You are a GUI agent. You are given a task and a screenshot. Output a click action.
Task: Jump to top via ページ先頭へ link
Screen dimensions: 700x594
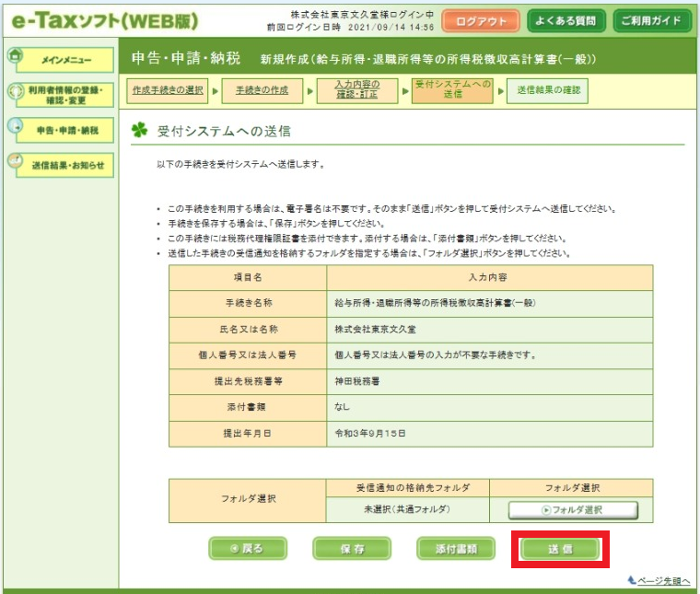(x=658, y=580)
